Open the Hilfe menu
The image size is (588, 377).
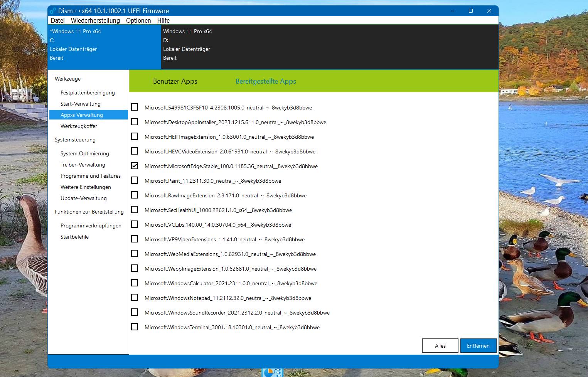pyautogui.click(x=163, y=20)
